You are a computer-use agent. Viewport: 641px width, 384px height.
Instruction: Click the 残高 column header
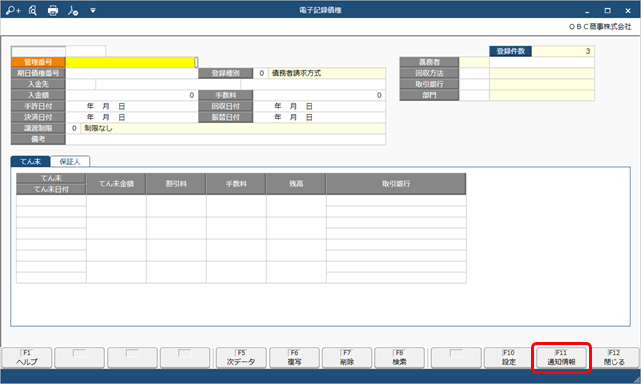pyautogui.click(x=296, y=184)
